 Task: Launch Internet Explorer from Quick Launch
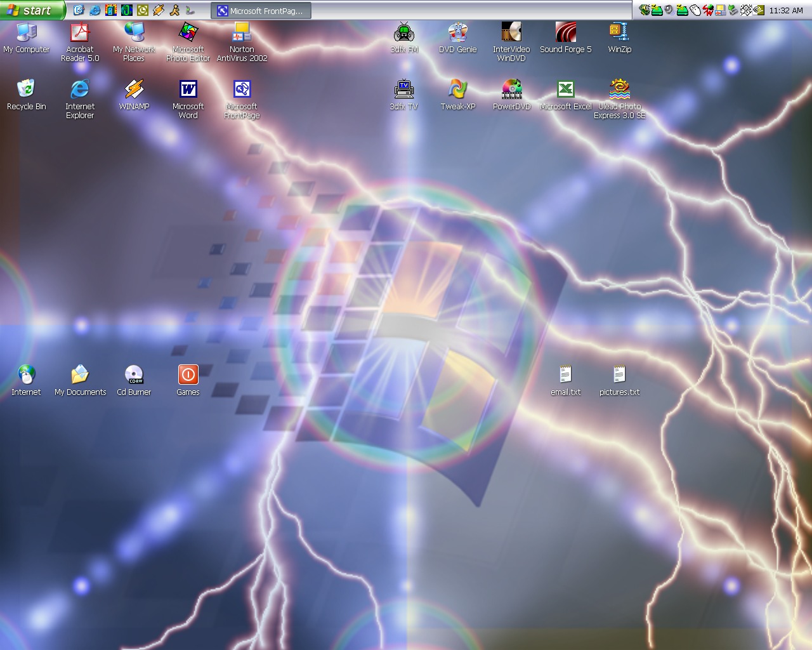[x=95, y=10]
